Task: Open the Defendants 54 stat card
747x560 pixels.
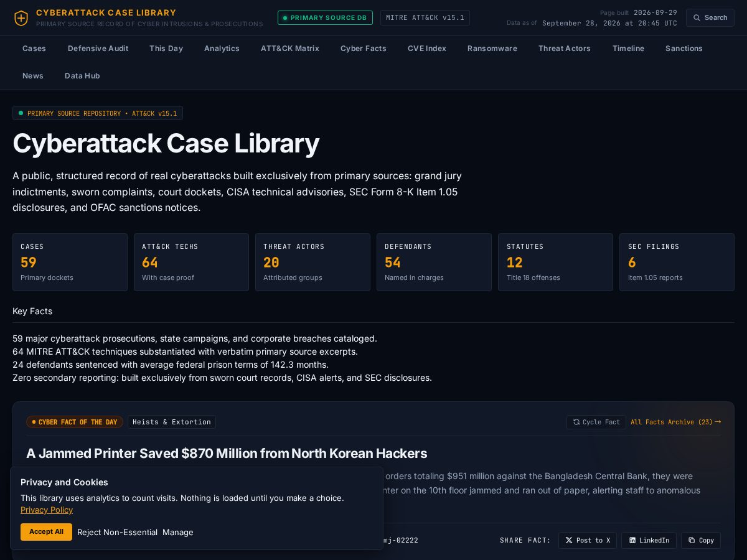Action: (x=434, y=262)
